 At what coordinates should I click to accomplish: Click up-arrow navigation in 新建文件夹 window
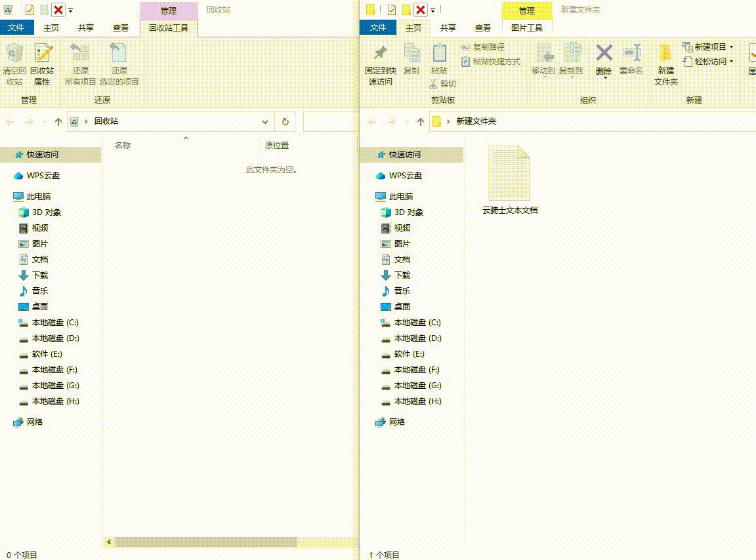421,121
